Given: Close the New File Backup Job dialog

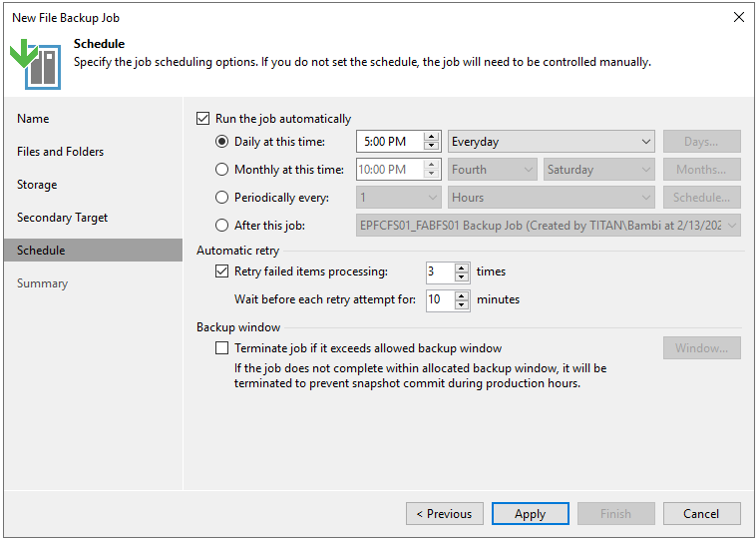Looking at the screenshot, I should click(738, 17).
